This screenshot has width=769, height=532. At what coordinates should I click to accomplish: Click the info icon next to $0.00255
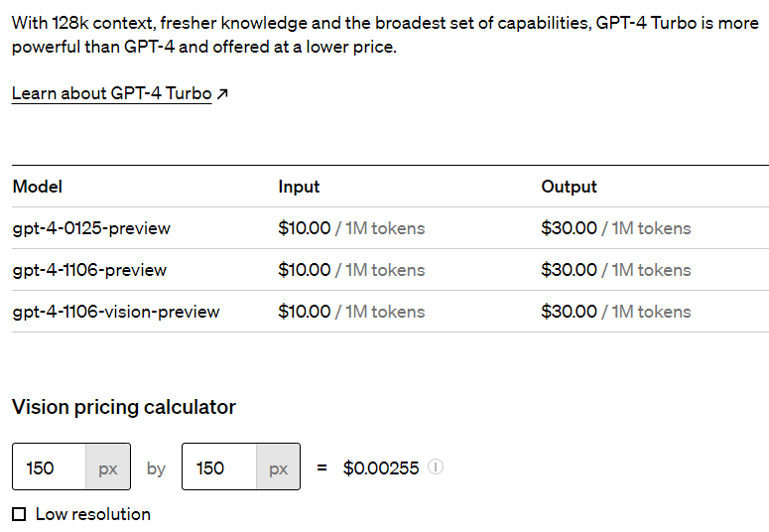436,466
